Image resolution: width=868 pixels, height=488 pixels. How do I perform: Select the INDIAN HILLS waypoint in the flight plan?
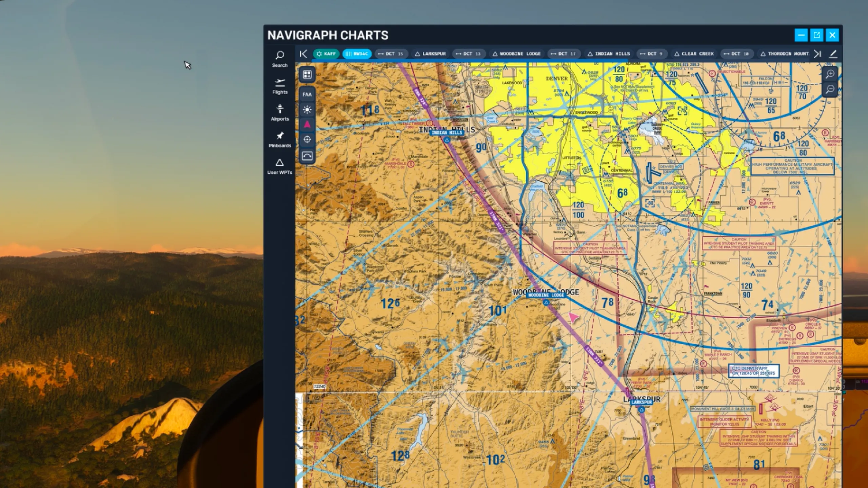coord(609,54)
